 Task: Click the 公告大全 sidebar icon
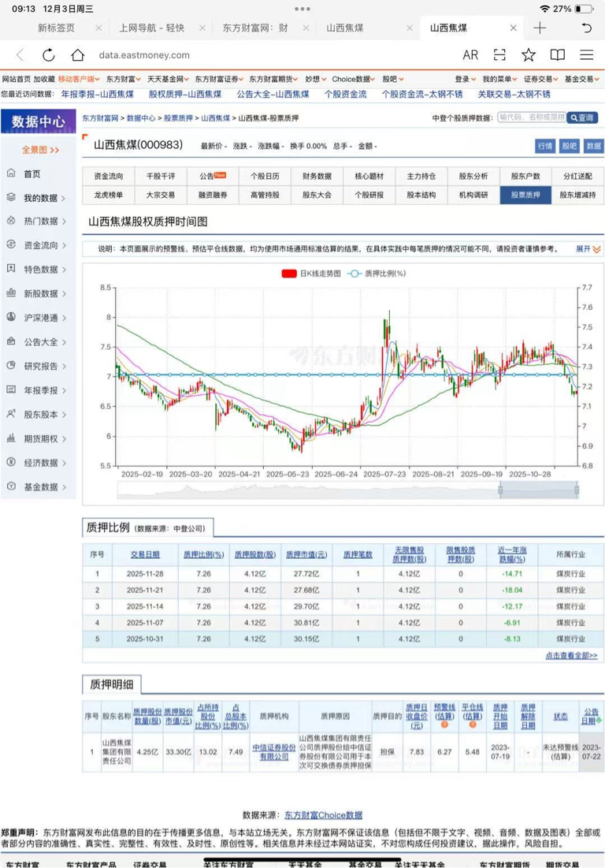tap(11, 341)
